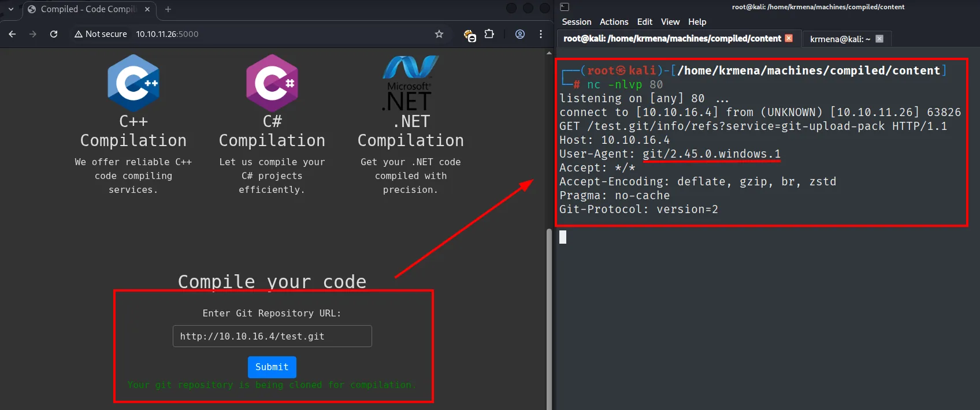
Task: Bookmark this page with star icon
Action: pos(439,34)
